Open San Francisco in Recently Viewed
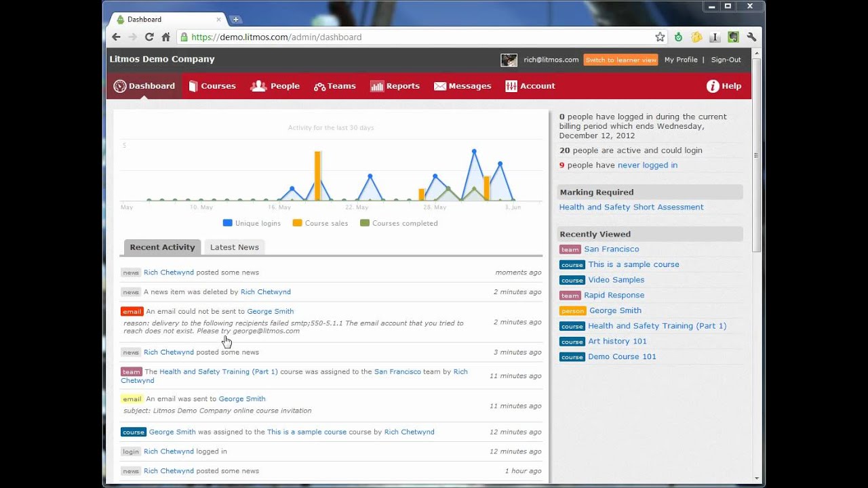This screenshot has height=488, width=868. point(612,249)
